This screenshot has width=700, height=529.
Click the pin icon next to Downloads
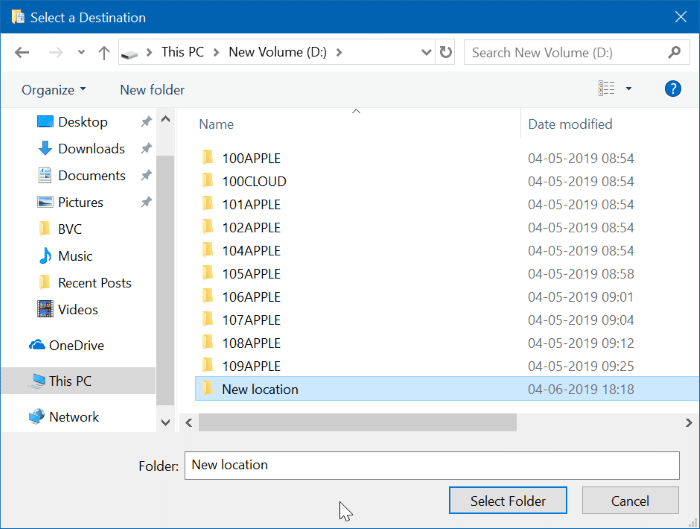coord(146,148)
